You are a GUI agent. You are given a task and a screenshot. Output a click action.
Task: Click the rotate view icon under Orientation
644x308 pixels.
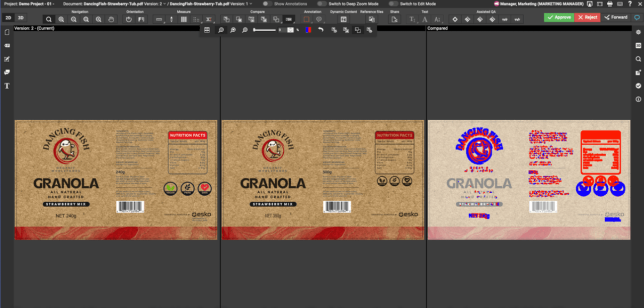coord(129,19)
